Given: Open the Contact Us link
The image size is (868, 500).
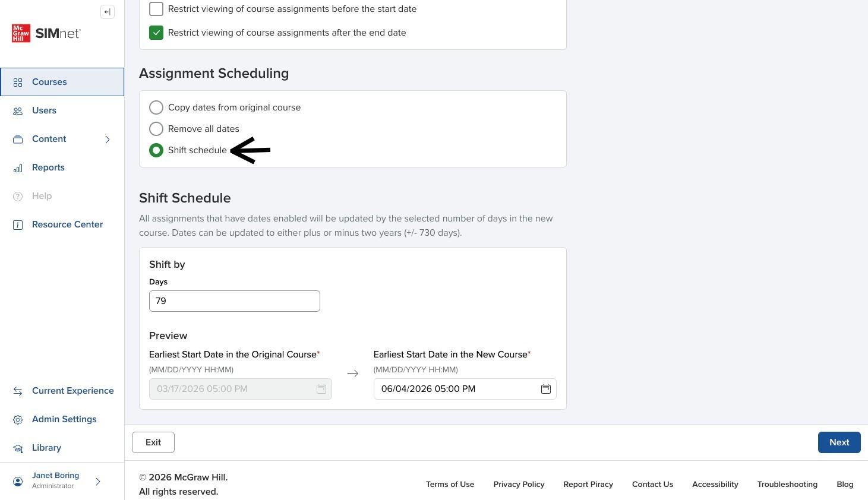Looking at the screenshot, I should pyautogui.click(x=652, y=485).
